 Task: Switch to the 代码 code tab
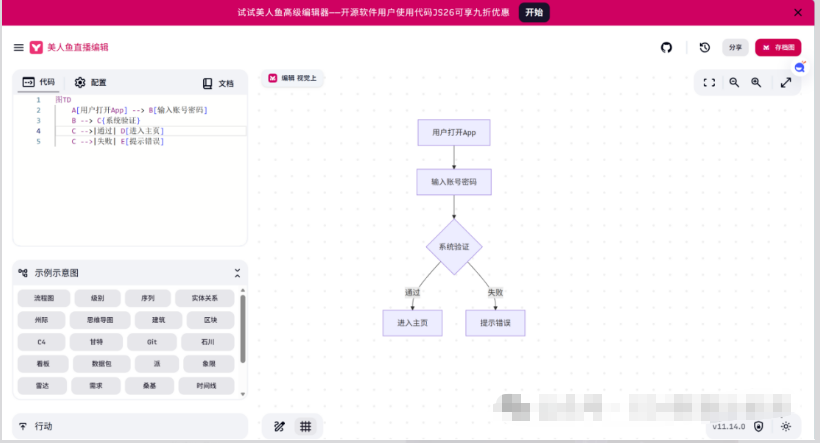pos(39,82)
